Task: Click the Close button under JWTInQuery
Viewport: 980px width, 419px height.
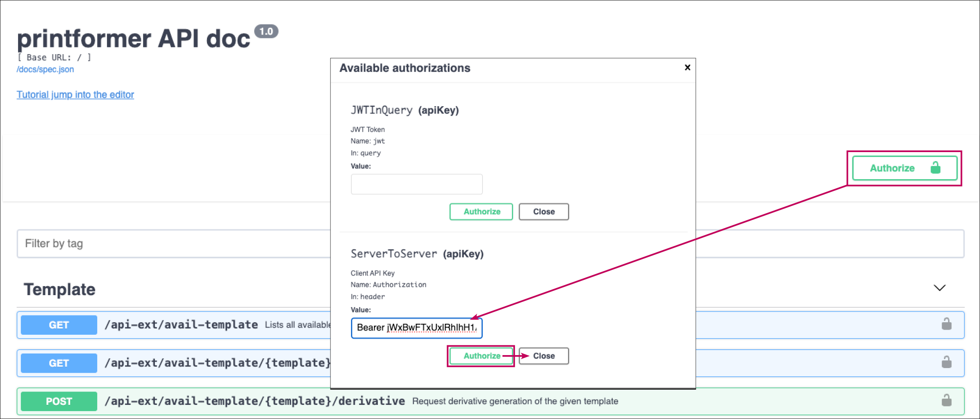Action: 543,212
